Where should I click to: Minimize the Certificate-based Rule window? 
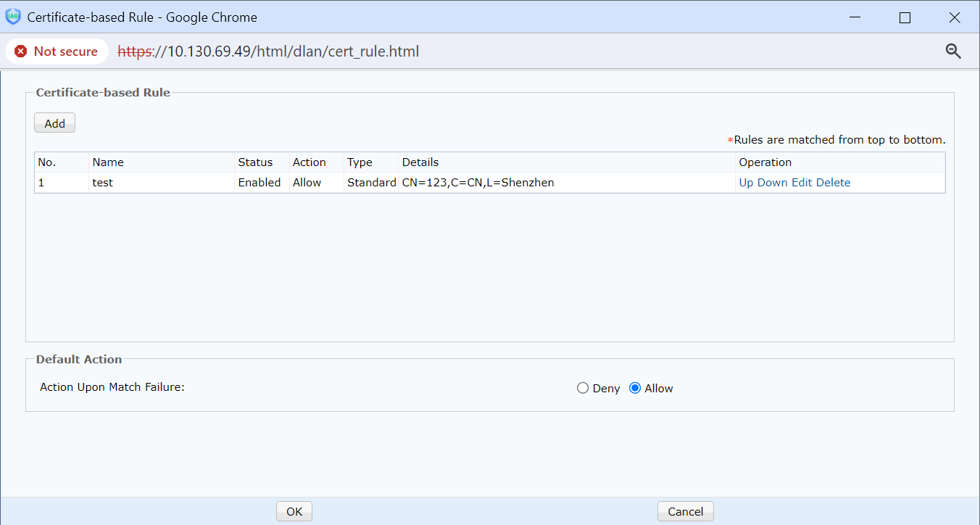pos(855,17)
